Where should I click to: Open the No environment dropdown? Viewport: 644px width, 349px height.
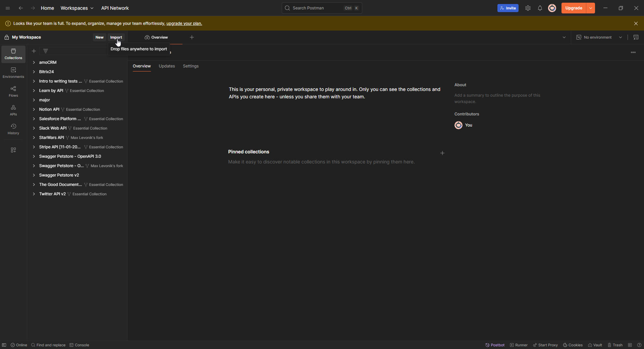pyautogui.click(x=599, y=37)
